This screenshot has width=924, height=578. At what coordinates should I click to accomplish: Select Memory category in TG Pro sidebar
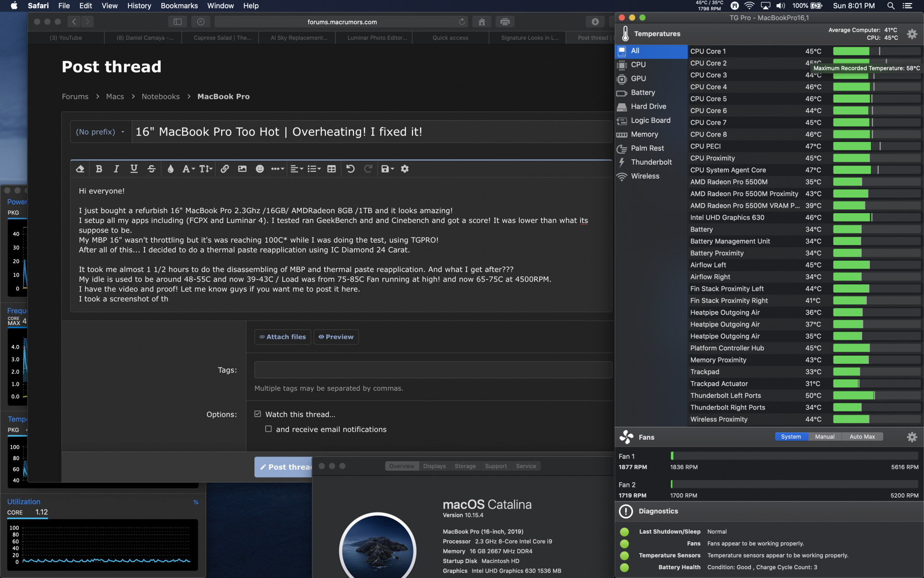[651, 134]
